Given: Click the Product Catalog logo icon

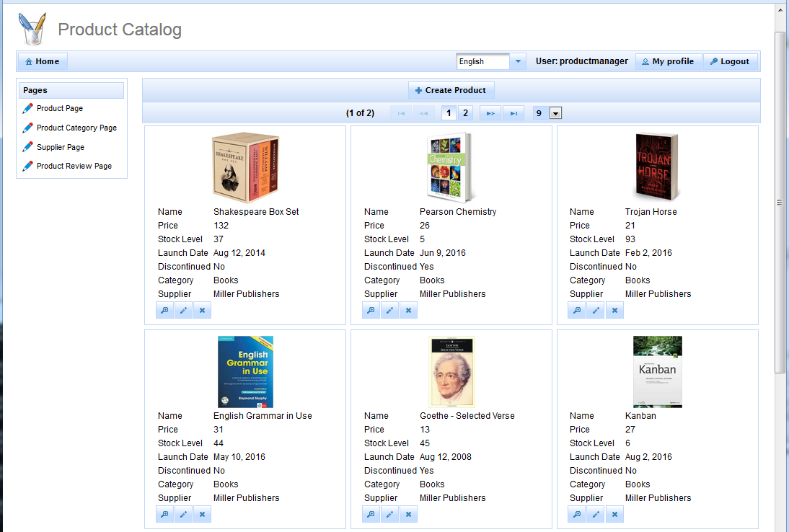Looking at the screenshot, I should tap(32, 29).
